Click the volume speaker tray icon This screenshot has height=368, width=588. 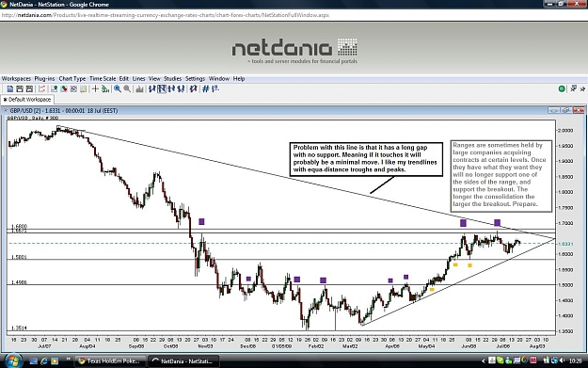(562, 360)
